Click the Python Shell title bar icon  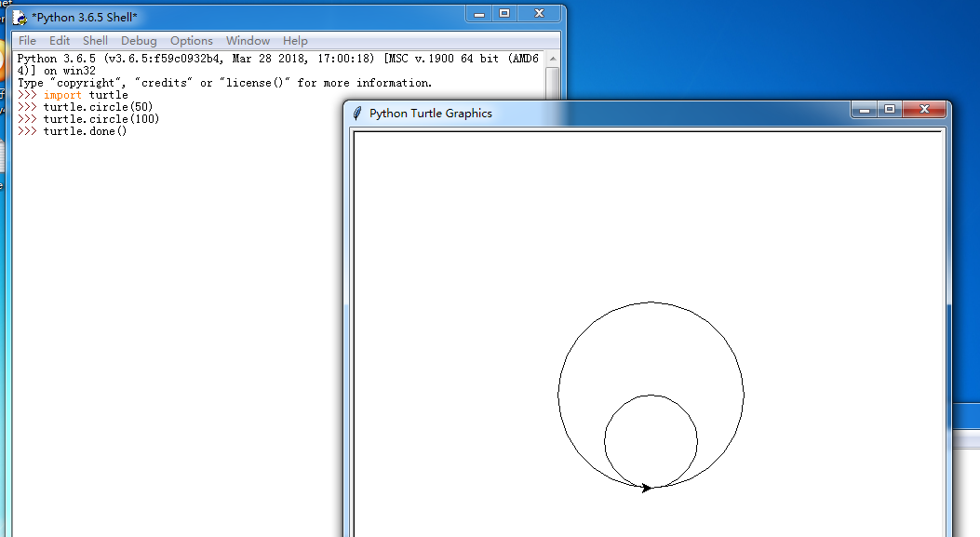pos(20,17)
